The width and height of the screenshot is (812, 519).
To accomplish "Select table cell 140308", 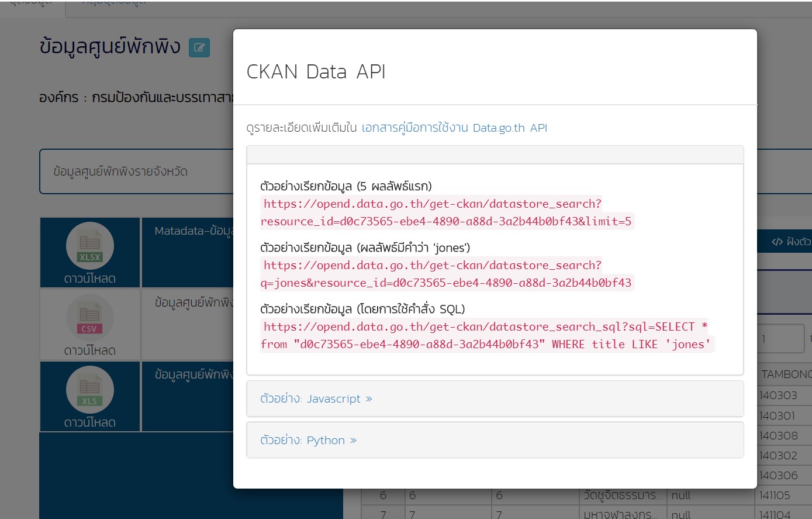I will [x=778, y=435].
